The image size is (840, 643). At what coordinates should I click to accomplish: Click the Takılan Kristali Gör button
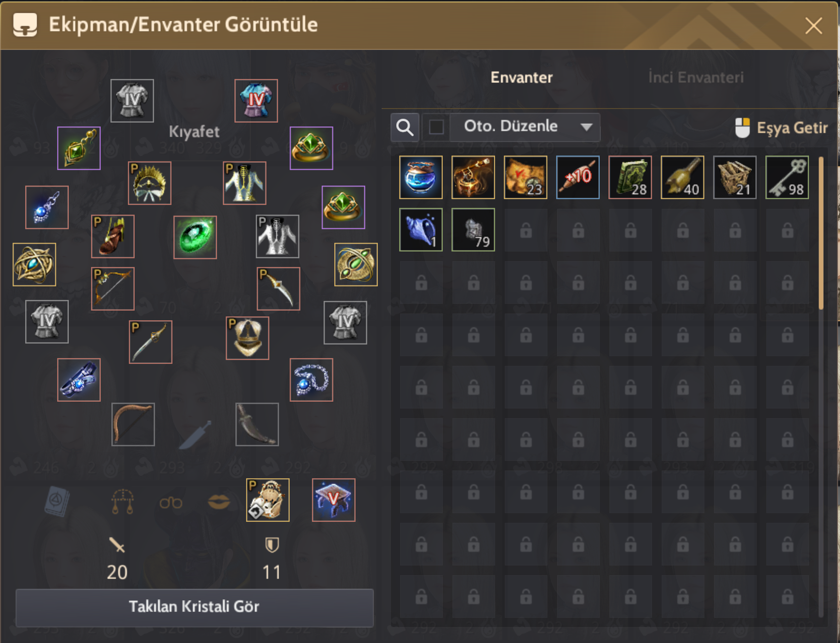click(194, 608)
